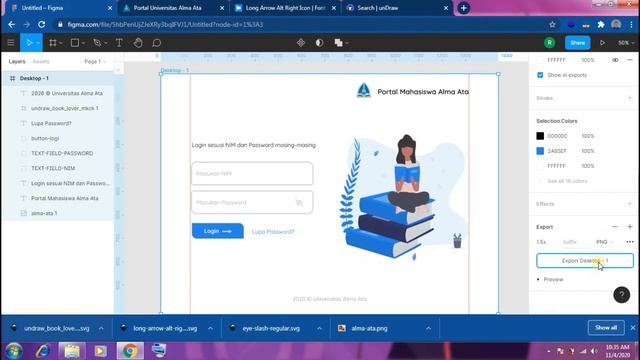
Task: Open the Page 1 dropdown
Action: pyautogui.click(x=95, y=62)
